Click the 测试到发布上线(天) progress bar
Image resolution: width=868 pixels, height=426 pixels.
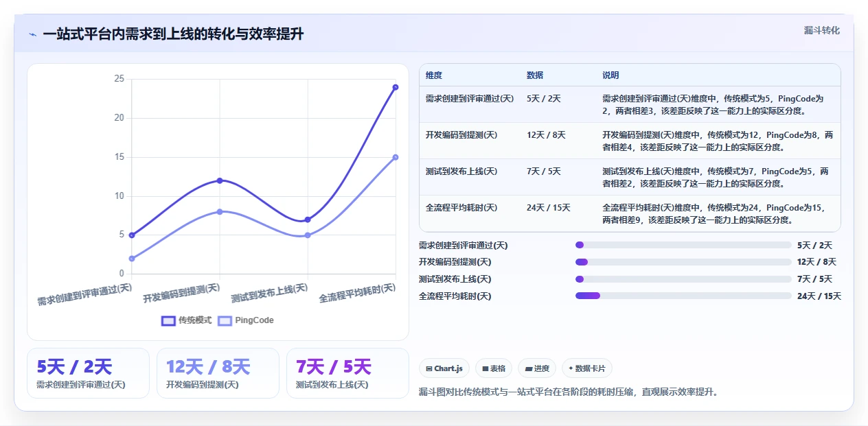683,279
